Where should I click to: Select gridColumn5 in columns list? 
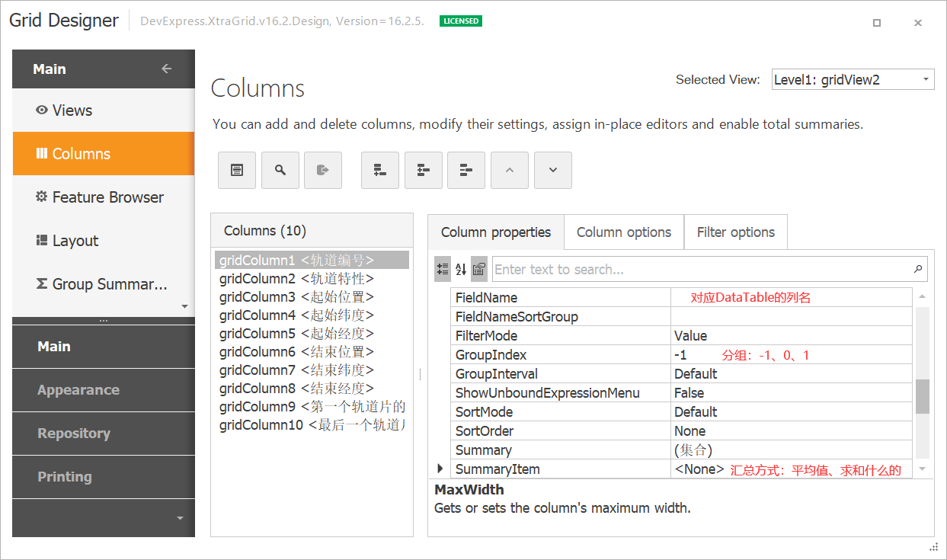(312, 333)
